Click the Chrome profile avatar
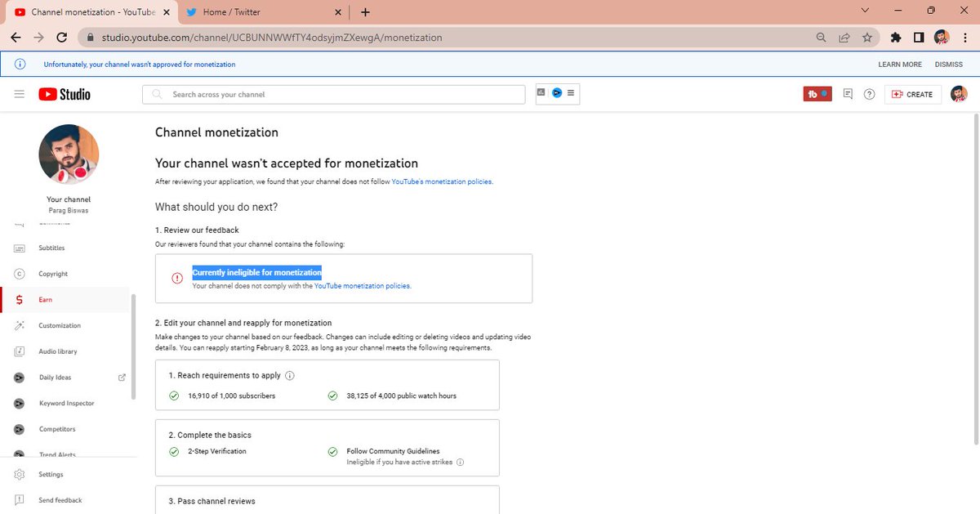The width and height of the screenshot is (980, 514). pyautogui.click(x=942, y=38)
